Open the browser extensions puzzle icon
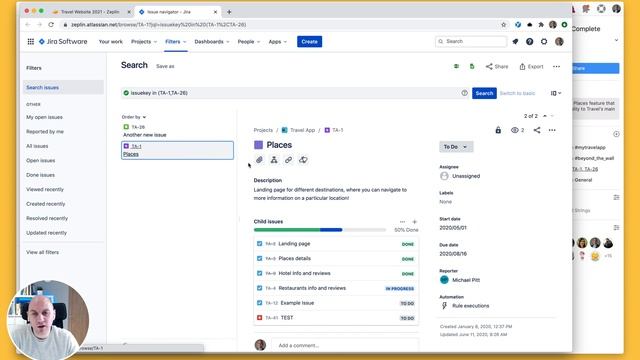 (541, 25)
